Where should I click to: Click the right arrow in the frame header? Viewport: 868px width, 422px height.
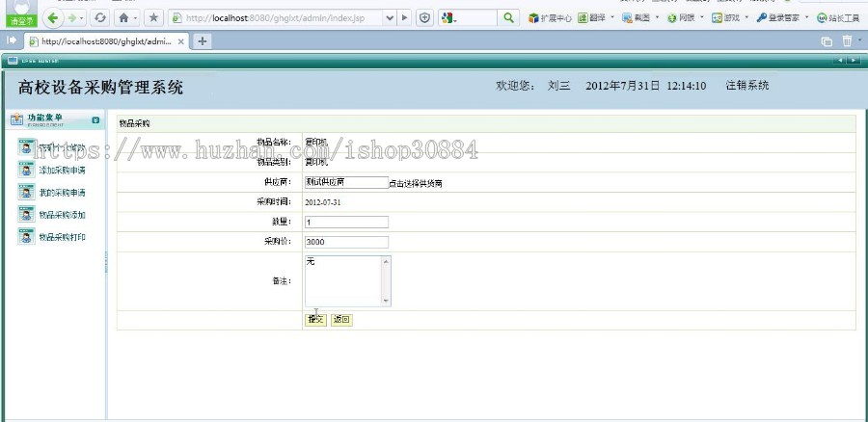[x=854, y=61]
